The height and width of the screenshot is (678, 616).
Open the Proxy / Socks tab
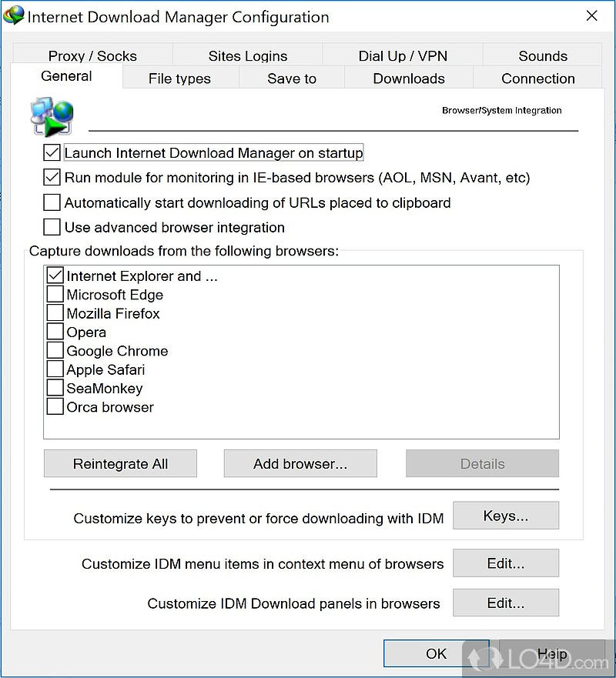[x=92, y=56]
